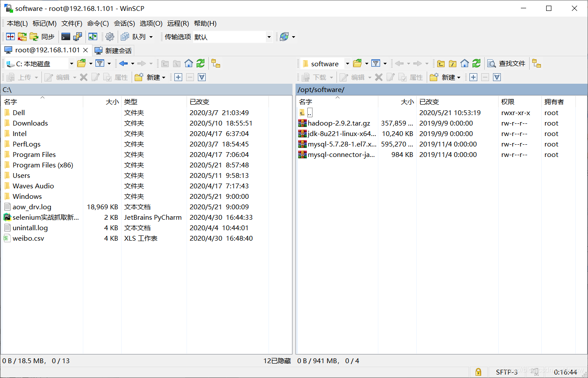The height and width of the screenshot is (378, 588).
Task: Select the weibo.csv file
Action: pos(28,238)
